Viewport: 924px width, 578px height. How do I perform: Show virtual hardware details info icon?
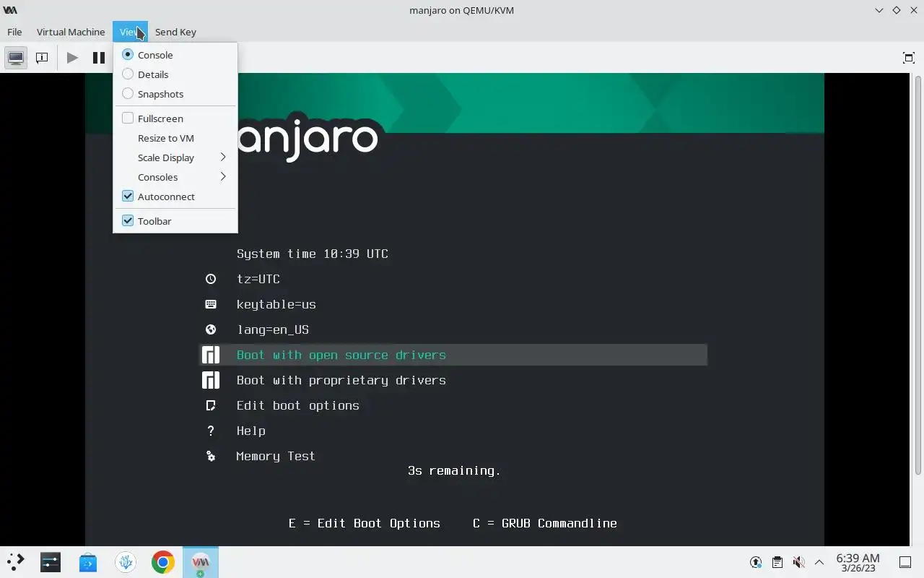42,58
